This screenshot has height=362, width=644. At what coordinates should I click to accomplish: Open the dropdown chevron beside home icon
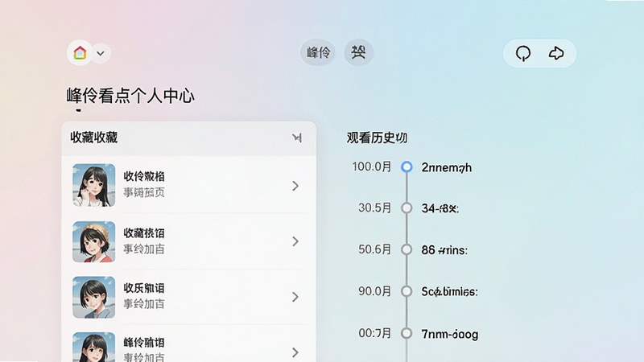100,53
